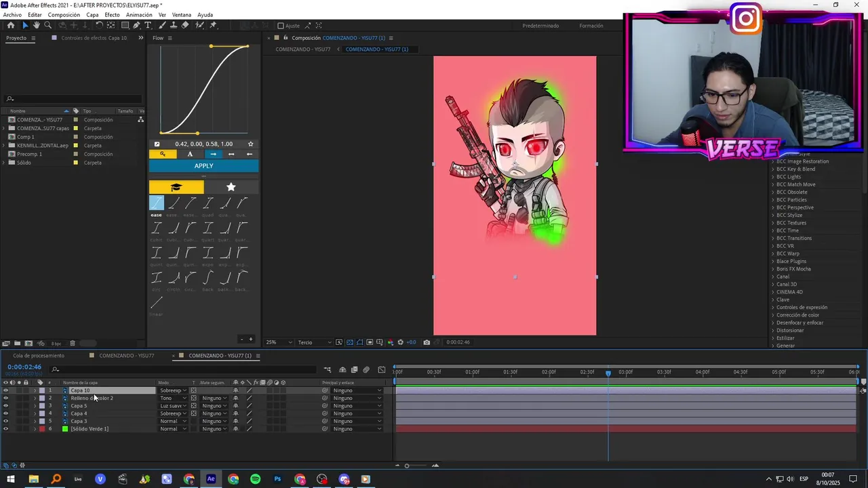The image size is (868, 488).
Task: Open the composition mini-flowchart icon in timeline
Action: point(328,370)
